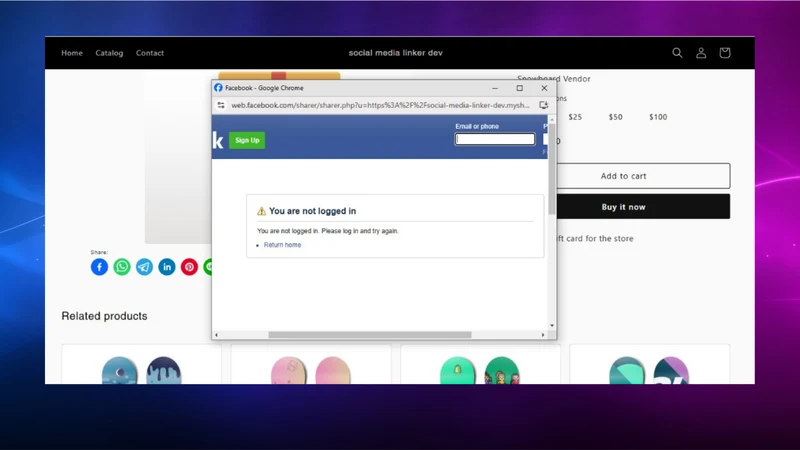Click the Pinterest share icon
This screenshot has width=800, height=450.
point(189,267)
